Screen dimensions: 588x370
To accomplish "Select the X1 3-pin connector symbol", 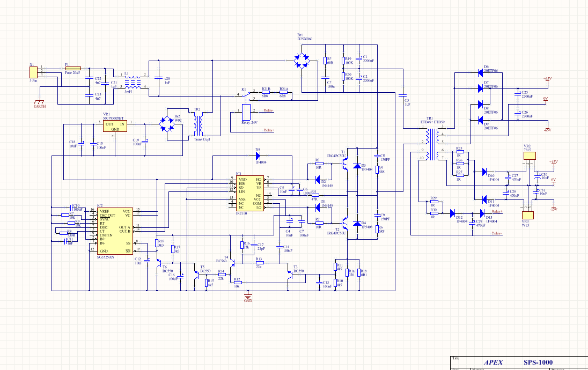I will point(33,72).
